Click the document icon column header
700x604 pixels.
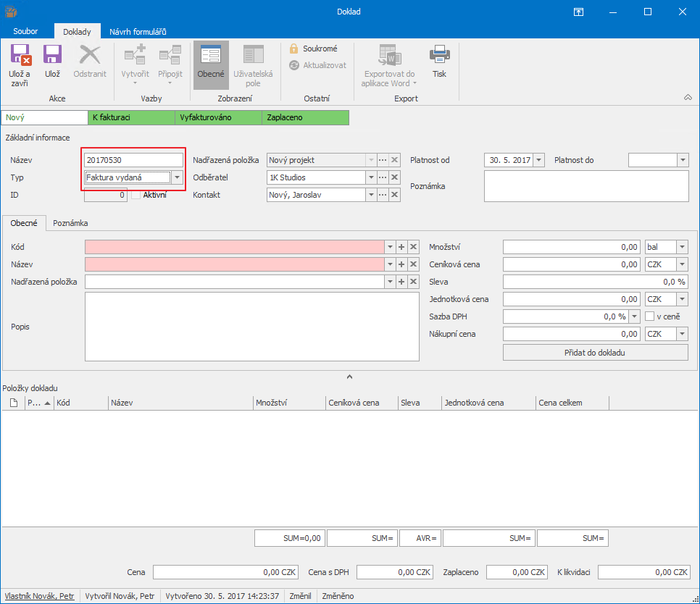point(13,403)
